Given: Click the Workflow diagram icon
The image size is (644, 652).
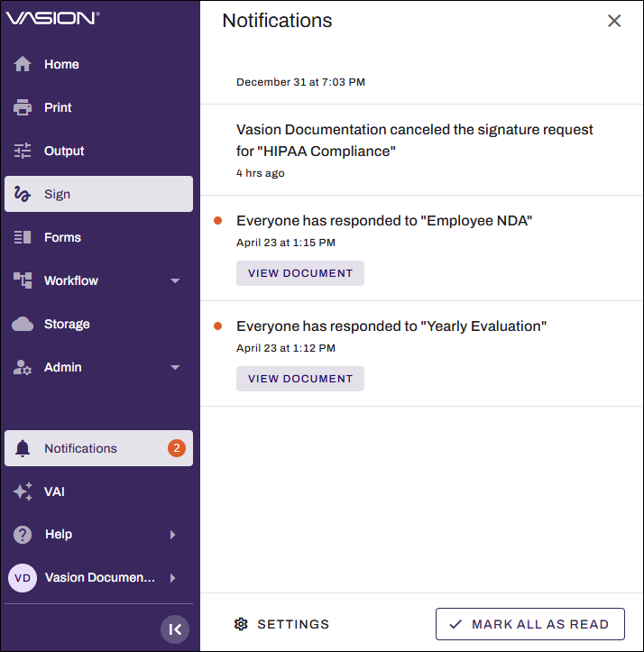Looking at the screenshot, I should [23, 280].
